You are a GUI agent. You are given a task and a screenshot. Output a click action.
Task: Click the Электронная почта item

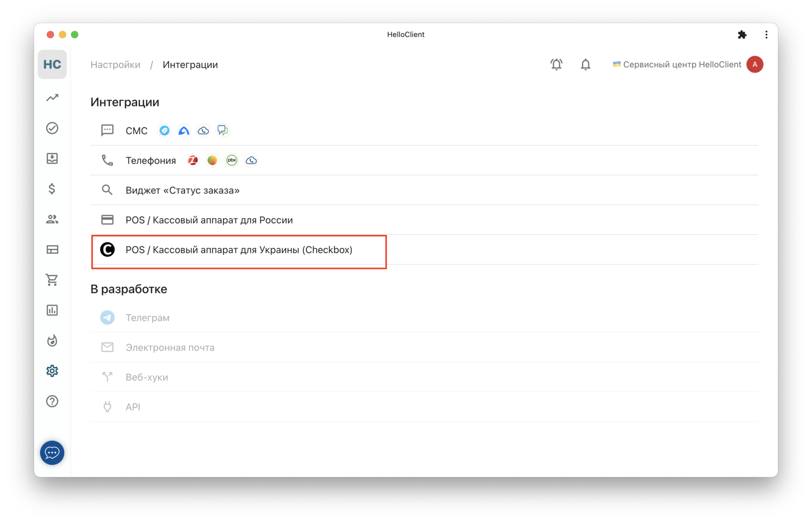424,347
